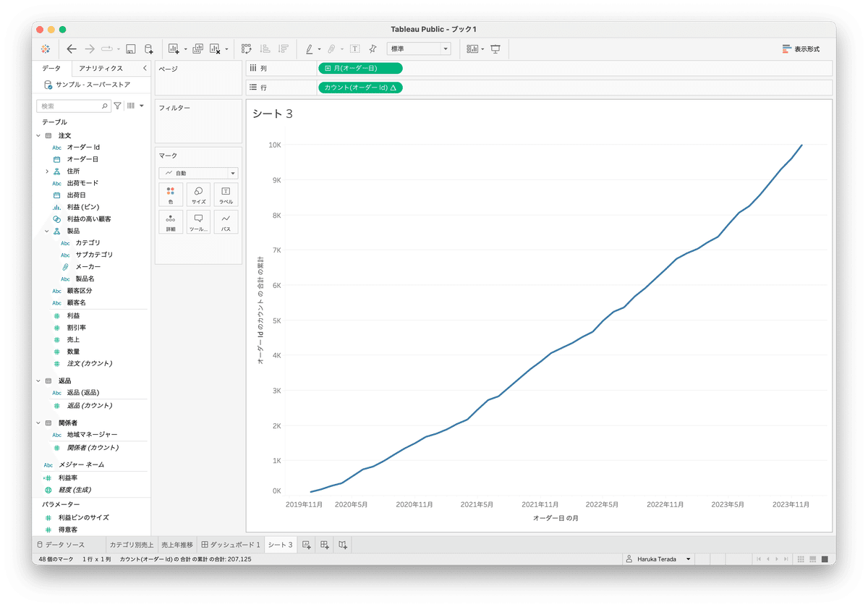This screenshot has height=607, width=868.
Task: Create a new worksheet from the toolbar chart-plus icon
Action: (174, 49)
